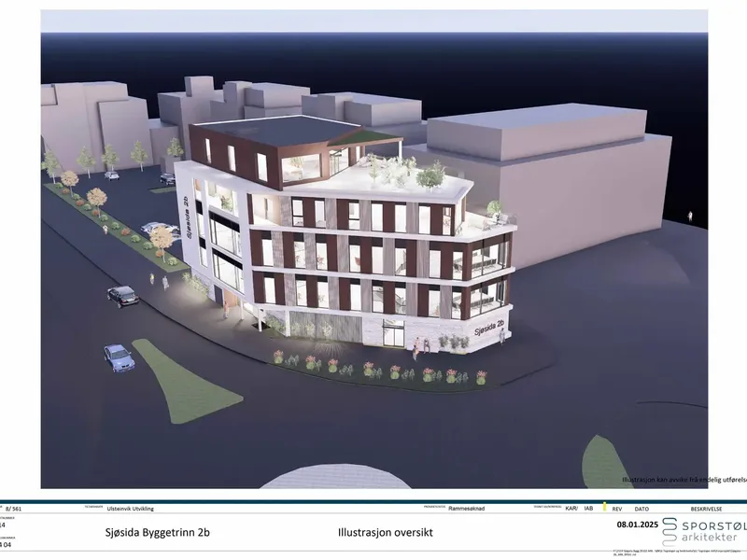Select the date '08.01.2025'

coord(638,525)
